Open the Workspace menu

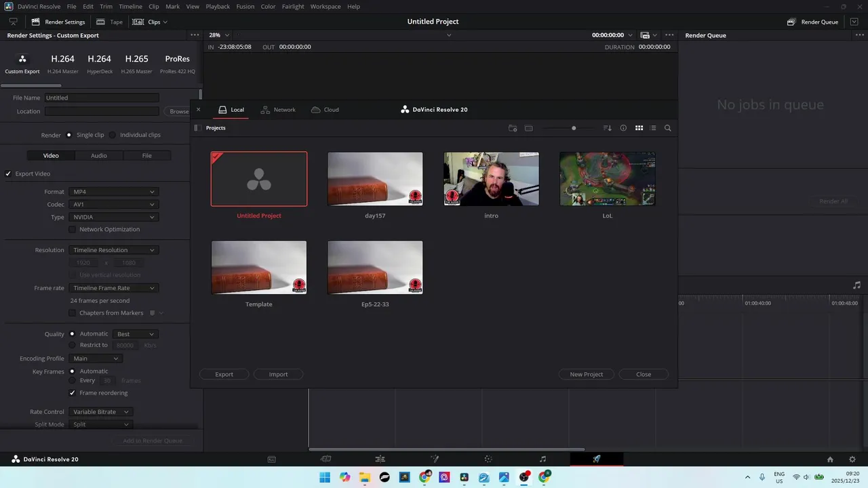pos(325,6)
